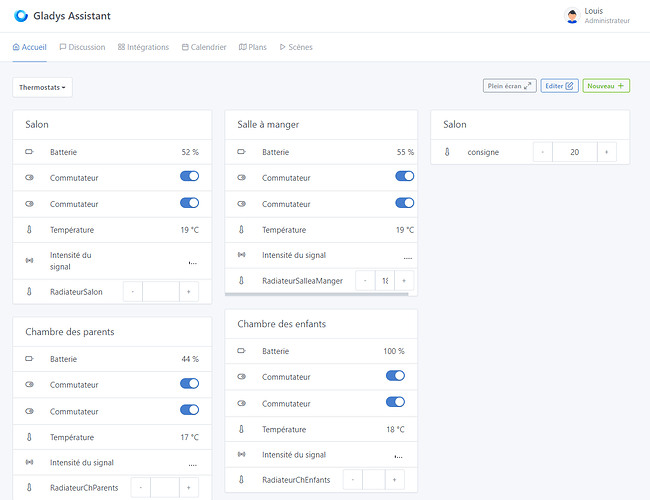650x500 pixels.
Task: Click thermometer icon beside consigne
Action: pos(447,152)
